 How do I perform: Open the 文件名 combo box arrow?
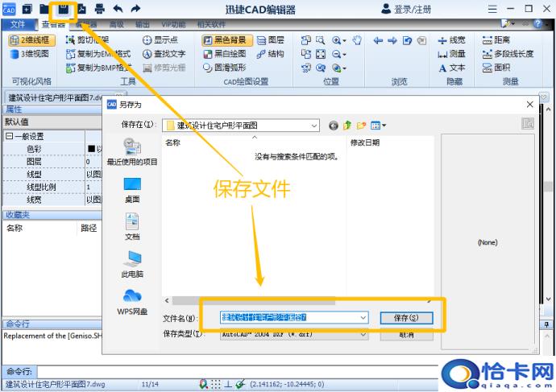pyautogui.click(x=363, y=318)
